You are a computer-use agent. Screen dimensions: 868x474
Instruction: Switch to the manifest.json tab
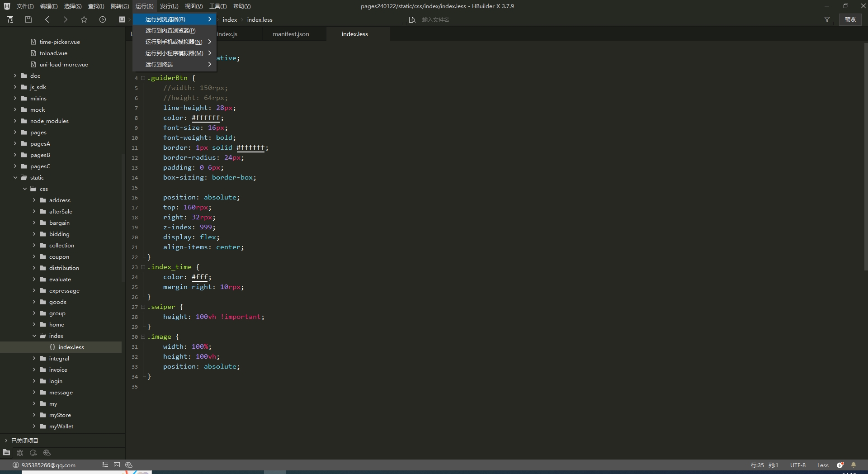pos(291,34)
